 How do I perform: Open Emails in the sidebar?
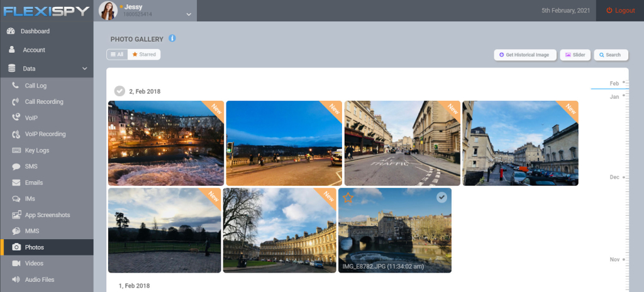33,183
